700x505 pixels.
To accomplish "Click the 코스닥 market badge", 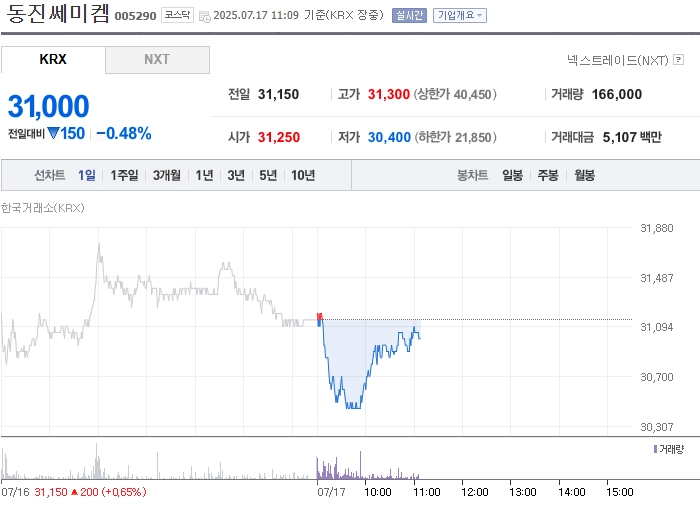I will click(x=177, y=15).
